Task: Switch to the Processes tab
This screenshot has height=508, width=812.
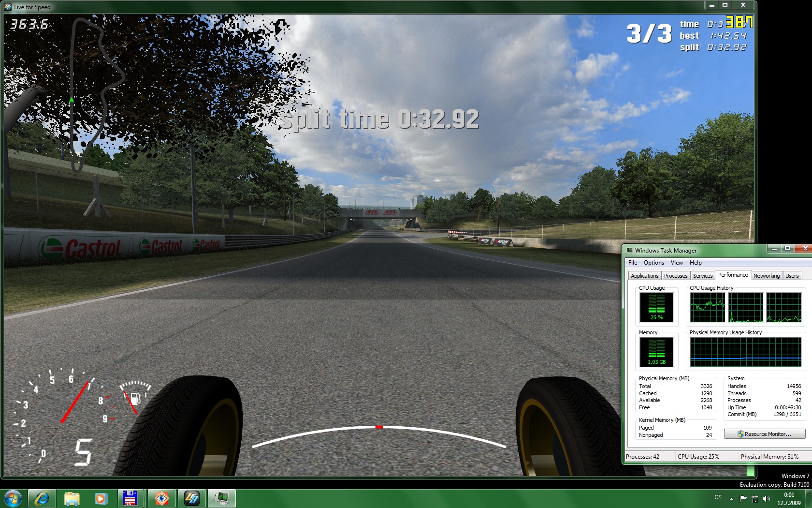Action: point(676,276)
